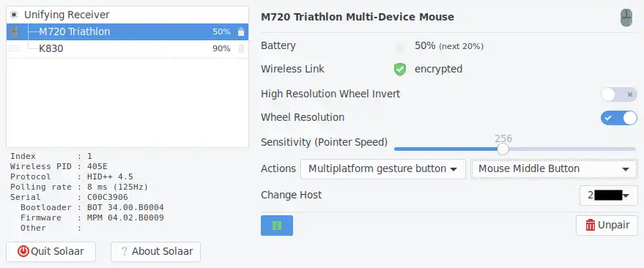Click the Quit Solaar button

51,252
